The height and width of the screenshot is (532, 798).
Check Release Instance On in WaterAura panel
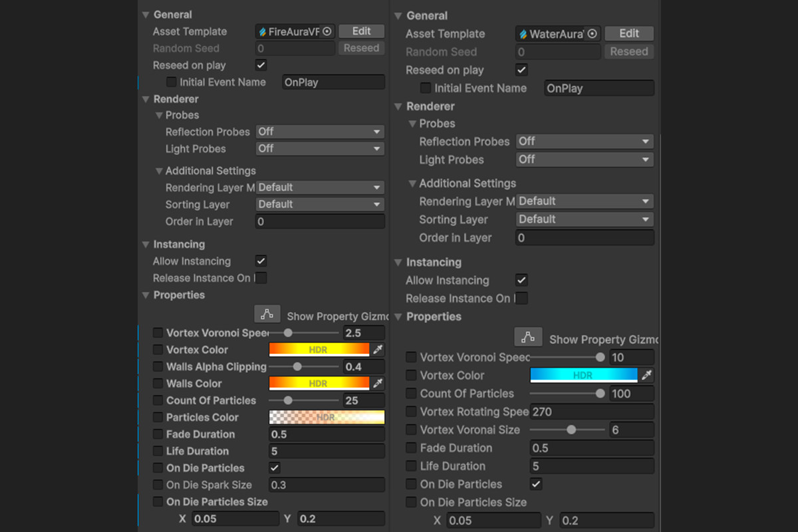click(x=522, y=298)
